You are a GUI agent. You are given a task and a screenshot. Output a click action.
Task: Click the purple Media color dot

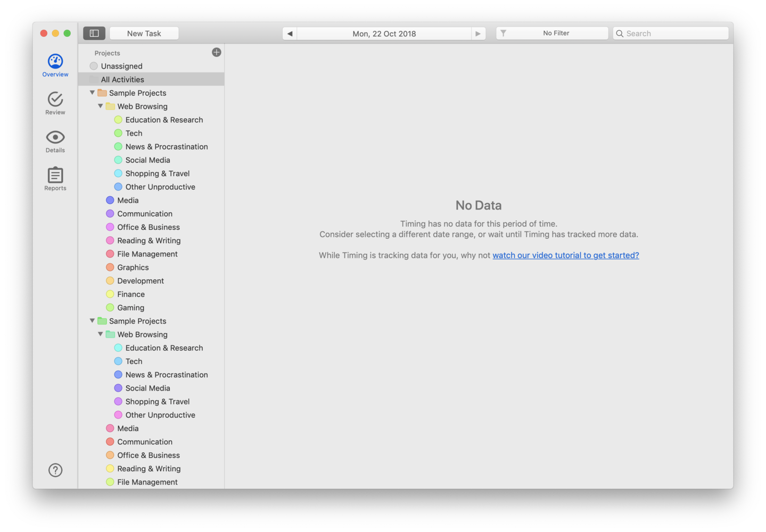(x=110, y=201)
